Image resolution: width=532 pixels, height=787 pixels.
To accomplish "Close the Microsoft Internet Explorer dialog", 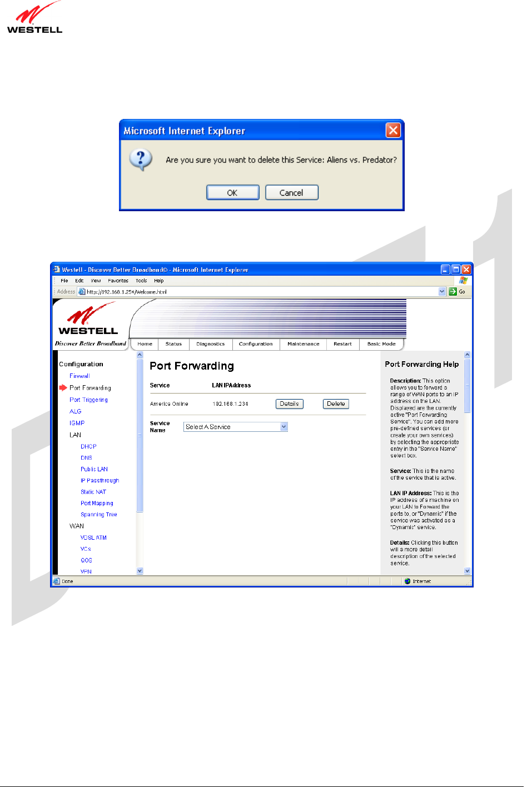I will [393, 130].
